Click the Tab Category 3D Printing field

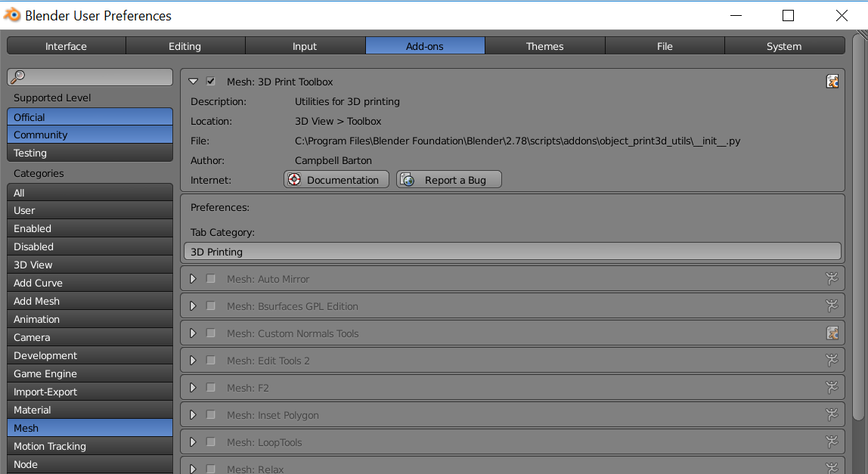[513, 252]
